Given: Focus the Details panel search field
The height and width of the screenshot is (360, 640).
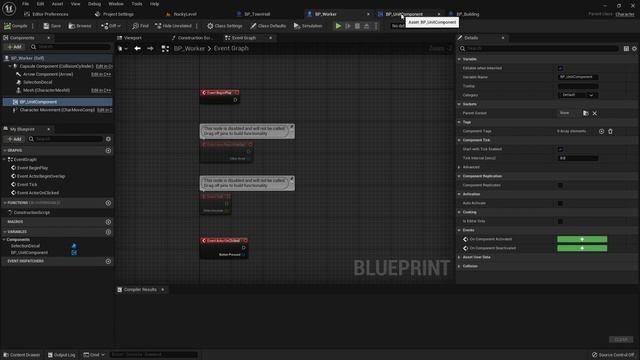Looking at the screenshot, I should 539,49.
